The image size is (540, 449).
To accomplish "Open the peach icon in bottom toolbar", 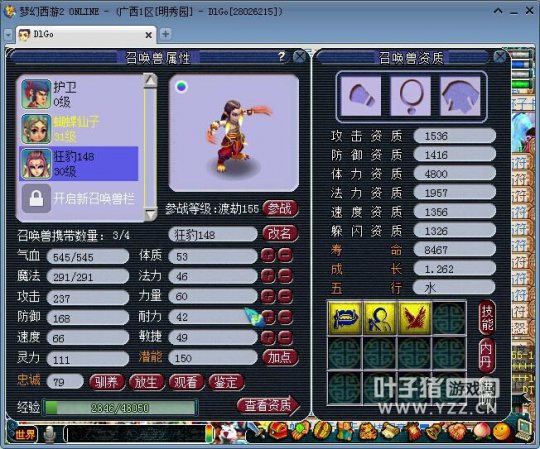I will (x=480, y=431).
